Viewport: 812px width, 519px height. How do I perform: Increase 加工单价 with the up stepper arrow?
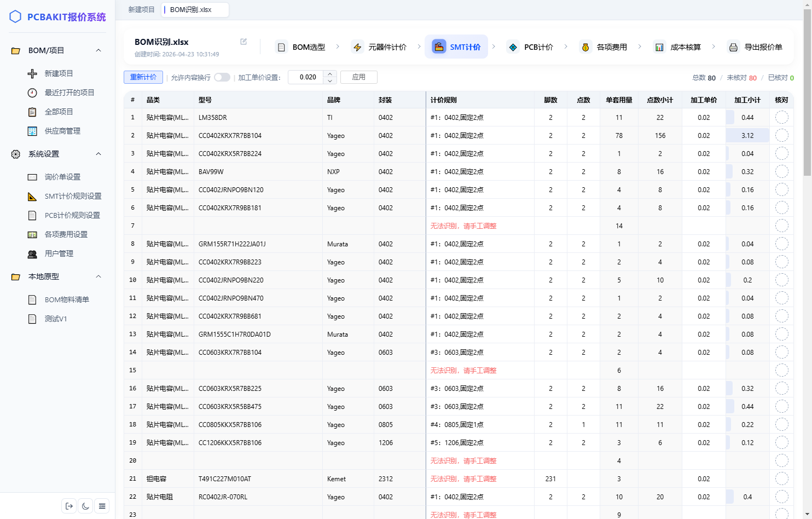click(329, 74)
